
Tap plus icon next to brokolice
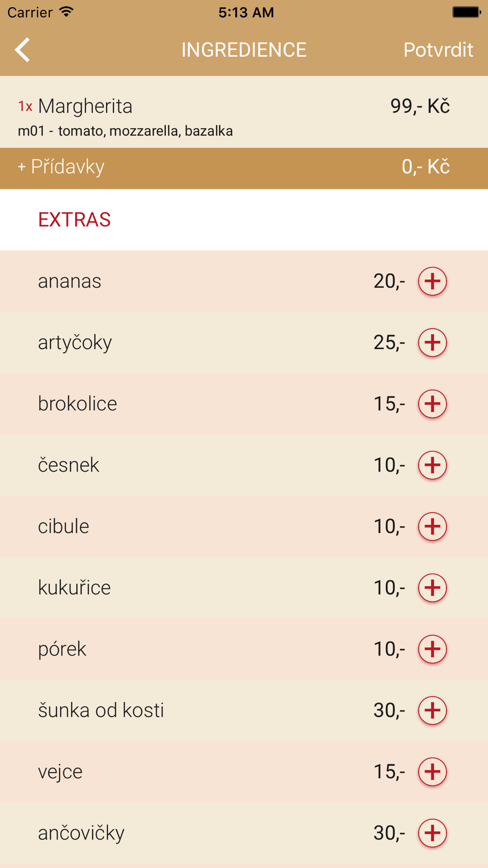[432, 404]
